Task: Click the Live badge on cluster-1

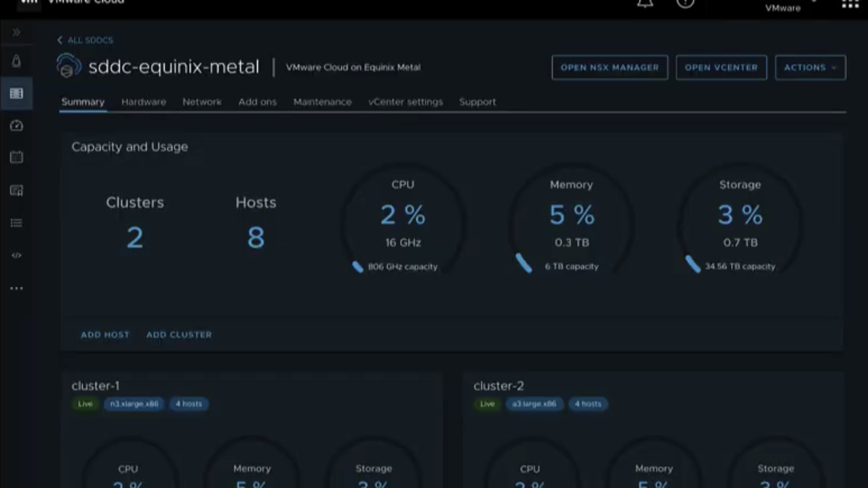Action: (85, 404)
